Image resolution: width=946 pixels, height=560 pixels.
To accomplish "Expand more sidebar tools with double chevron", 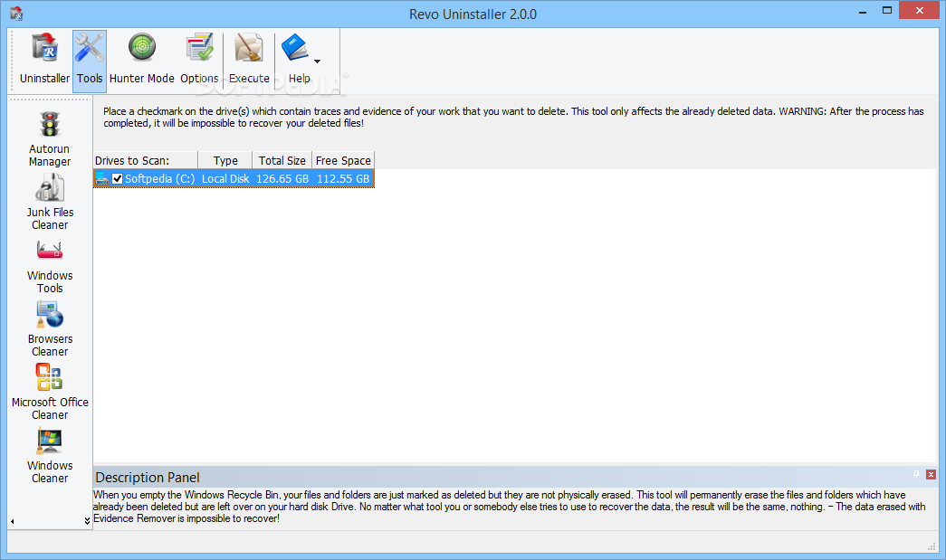I will 87,521.
